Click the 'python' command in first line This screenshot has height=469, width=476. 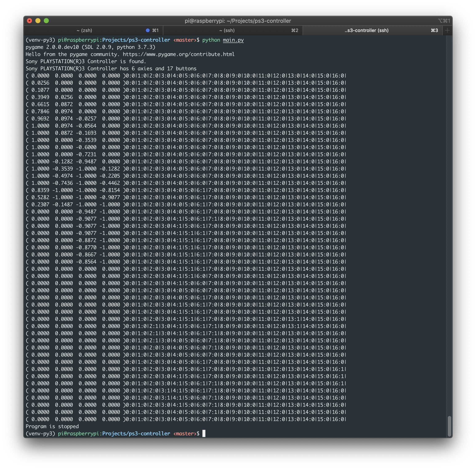tap(211, 40)
